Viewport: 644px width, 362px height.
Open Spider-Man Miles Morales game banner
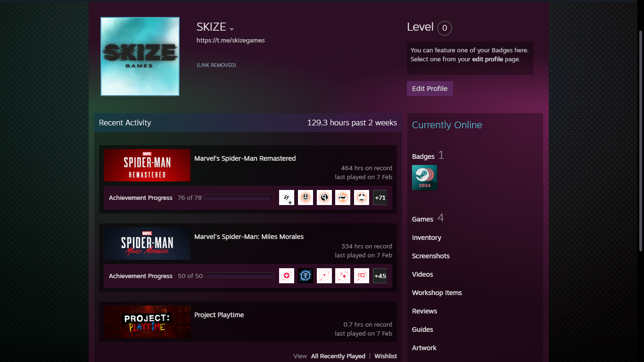147,244
